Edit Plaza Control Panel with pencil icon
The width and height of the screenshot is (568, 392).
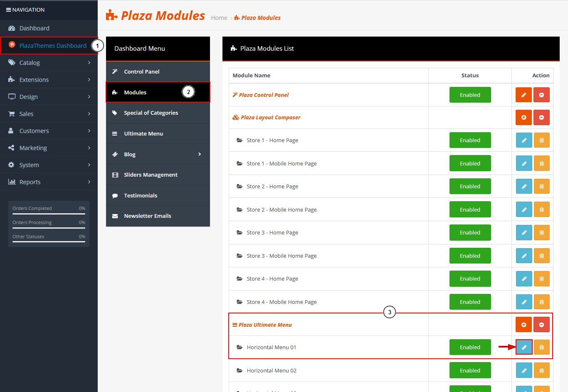click(524, 95)
